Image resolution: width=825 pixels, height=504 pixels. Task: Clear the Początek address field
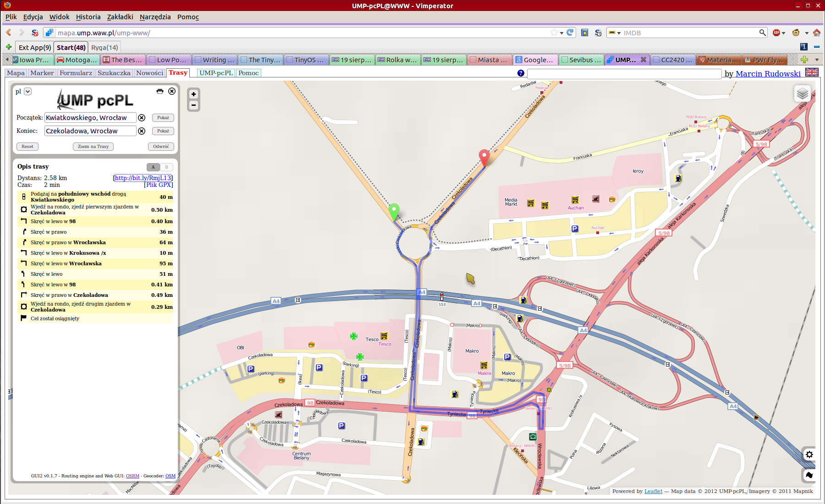(x=142, y=118)
